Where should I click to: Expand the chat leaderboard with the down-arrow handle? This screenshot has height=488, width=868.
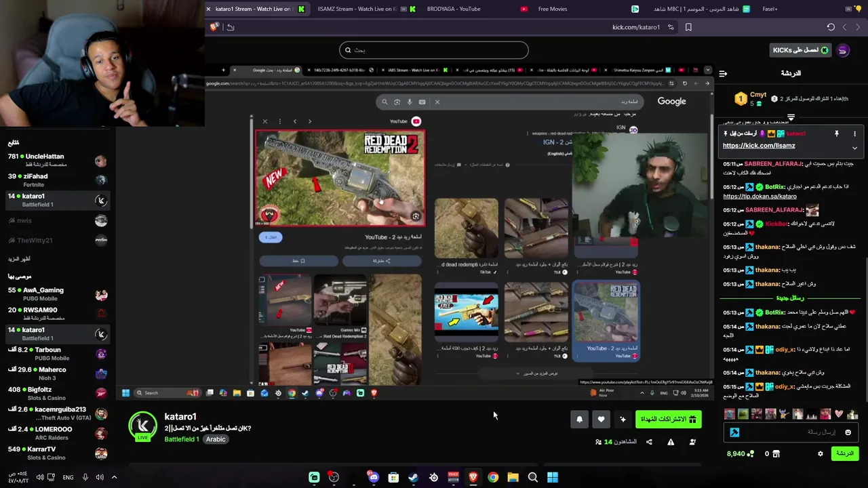791,117
